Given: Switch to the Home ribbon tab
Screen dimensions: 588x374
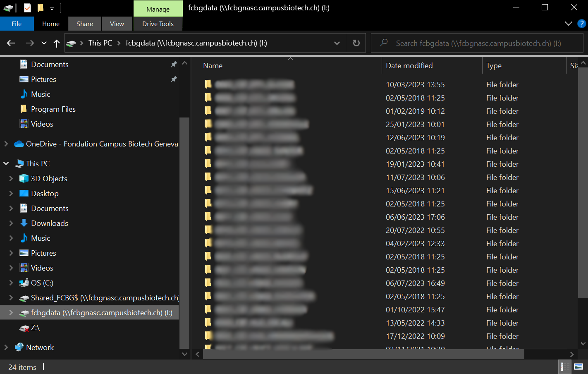Looking at the screenshot, I should (51, 24).
